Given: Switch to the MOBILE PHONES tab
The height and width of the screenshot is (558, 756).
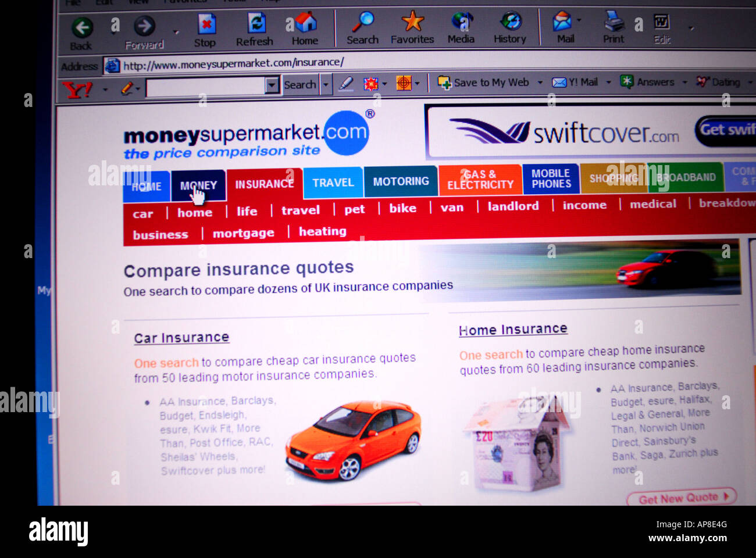Looking at the screenshot, I should (551, 178).
